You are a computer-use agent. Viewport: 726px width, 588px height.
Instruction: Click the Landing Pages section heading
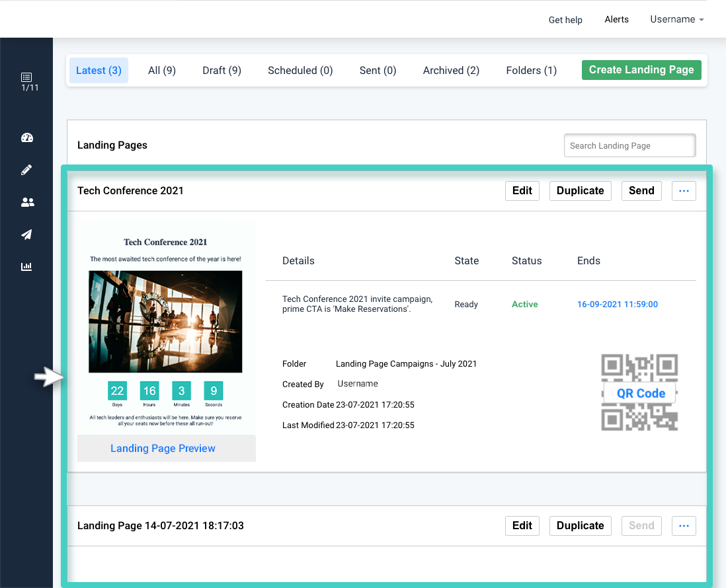pos(112,145)
